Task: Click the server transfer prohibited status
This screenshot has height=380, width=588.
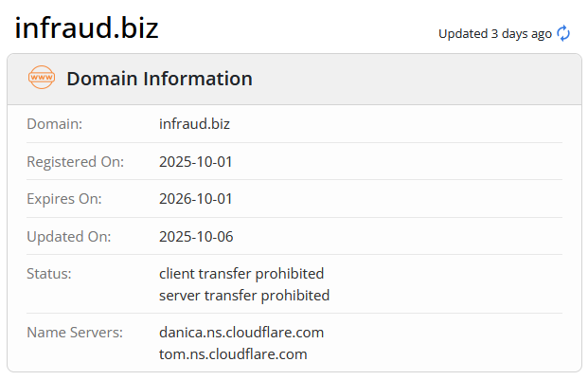Action: [244, 296]
